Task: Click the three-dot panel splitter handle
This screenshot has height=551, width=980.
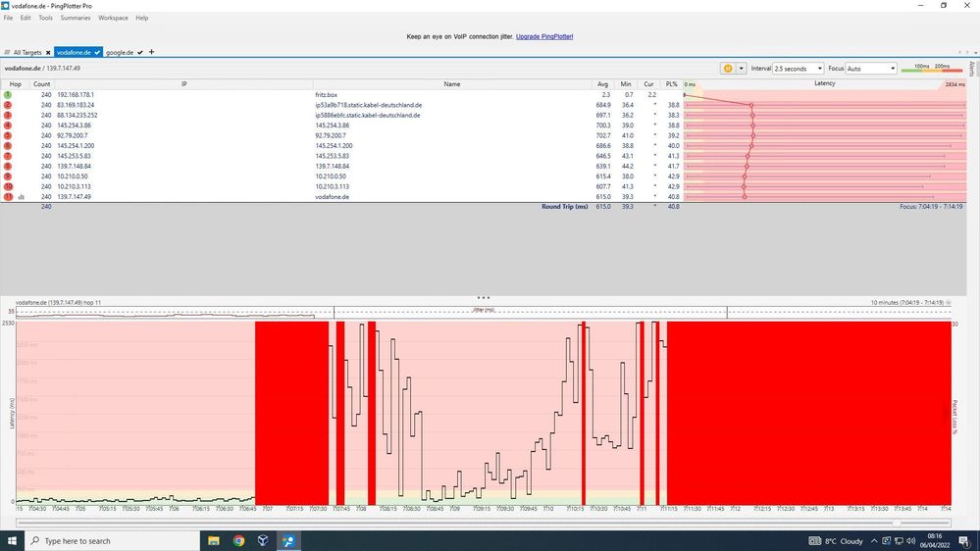Action: tap(483, 298)
